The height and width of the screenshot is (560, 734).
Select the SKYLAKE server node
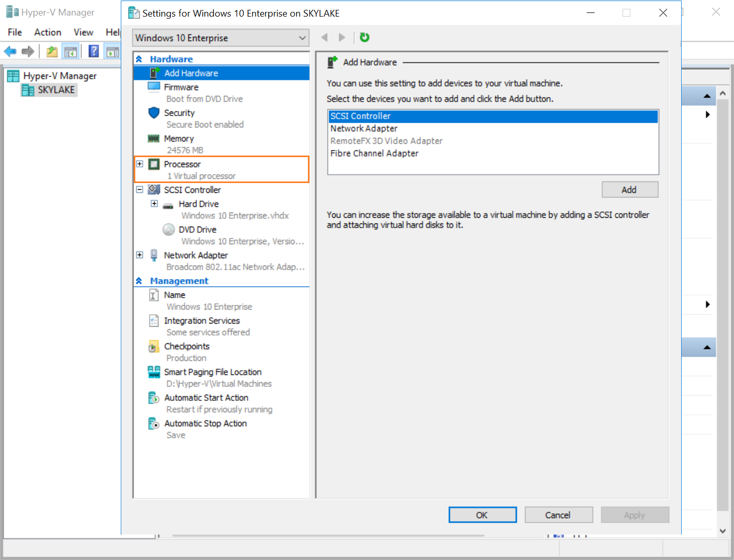(56, 90)
